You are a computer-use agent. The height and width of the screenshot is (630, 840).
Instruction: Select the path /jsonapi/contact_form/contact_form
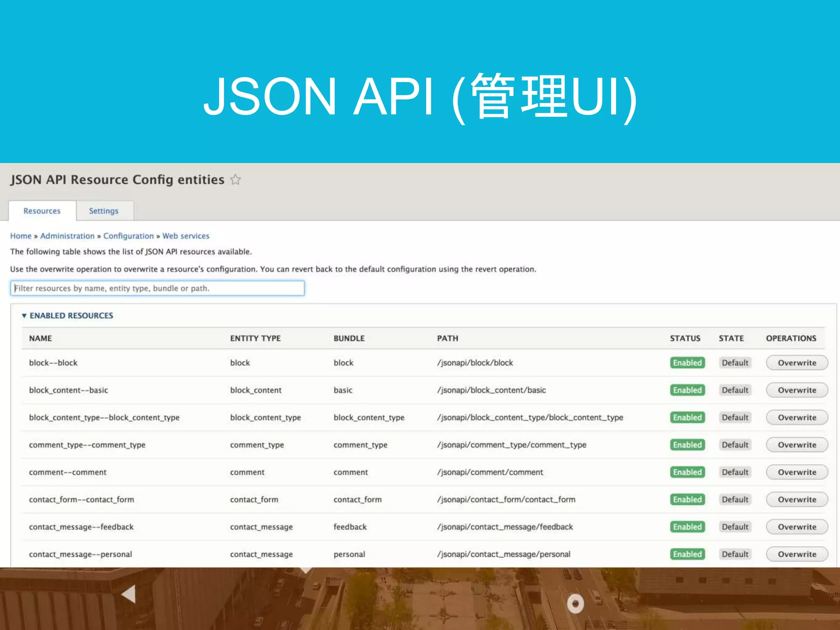point(506,500)
